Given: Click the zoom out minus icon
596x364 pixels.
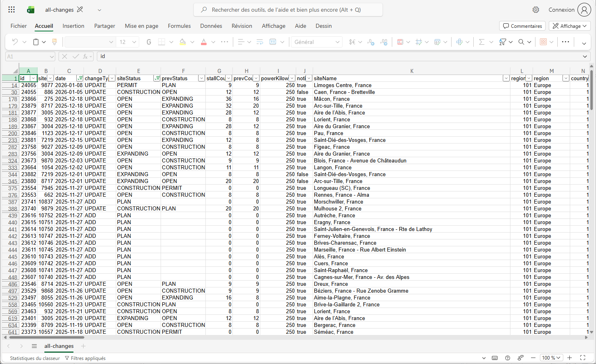Looking at the screenshot, I should pyautogui.click(x=533, y=358).
